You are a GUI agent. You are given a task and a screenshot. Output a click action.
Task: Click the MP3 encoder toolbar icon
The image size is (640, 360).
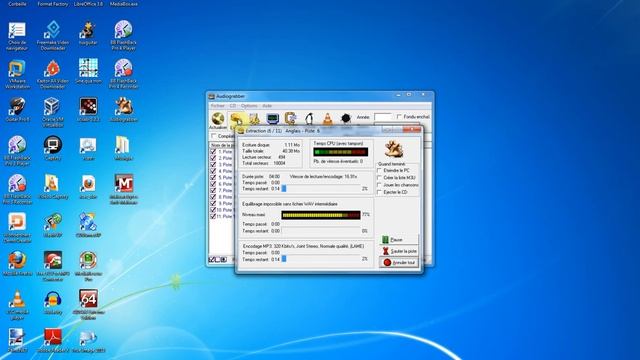tap(291, 119)
